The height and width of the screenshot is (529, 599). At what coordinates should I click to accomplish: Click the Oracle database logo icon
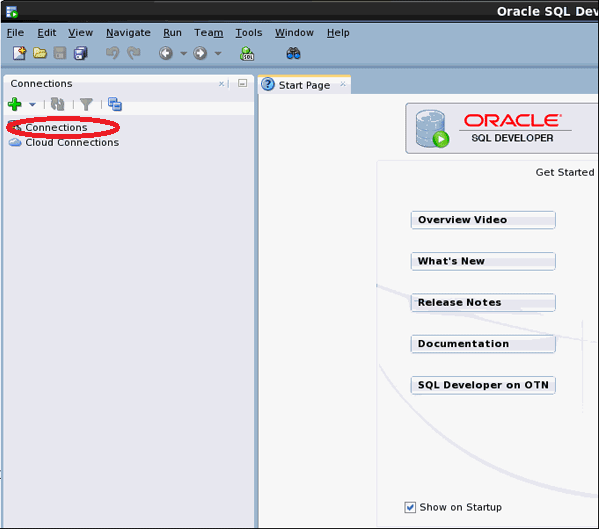432,129
